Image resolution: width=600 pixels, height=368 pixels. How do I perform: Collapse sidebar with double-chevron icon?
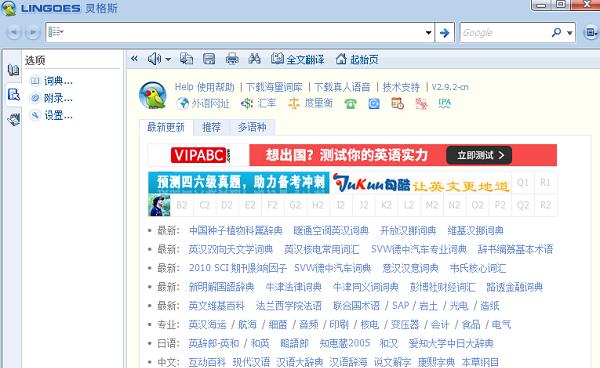[134, 59]
